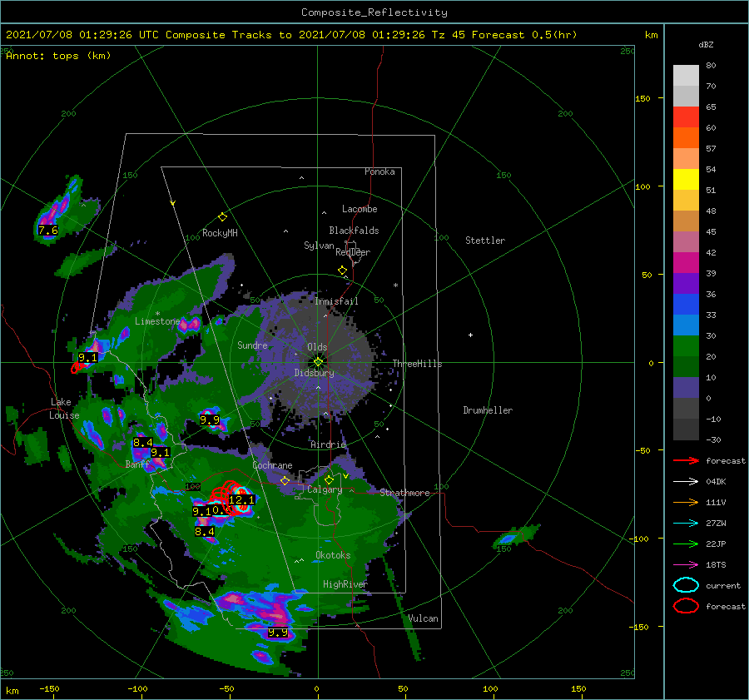
Task: Click the Sylvan label
Action: coord(319,246)
